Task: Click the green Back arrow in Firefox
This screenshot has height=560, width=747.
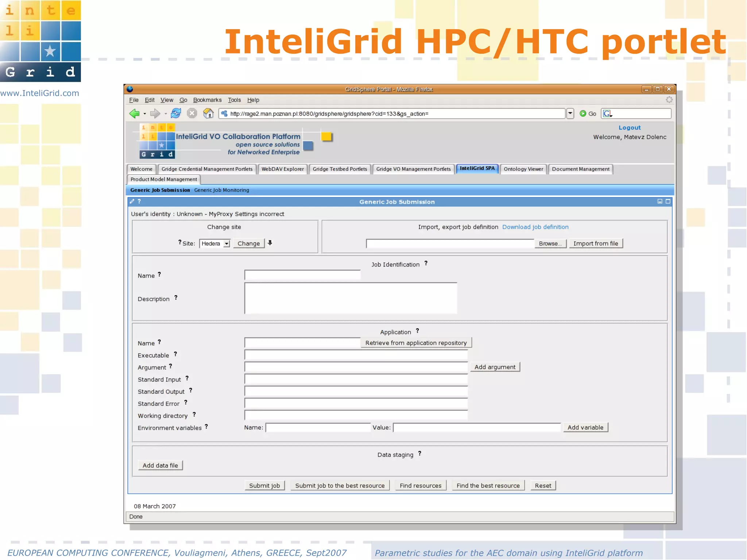Action: 134,114
